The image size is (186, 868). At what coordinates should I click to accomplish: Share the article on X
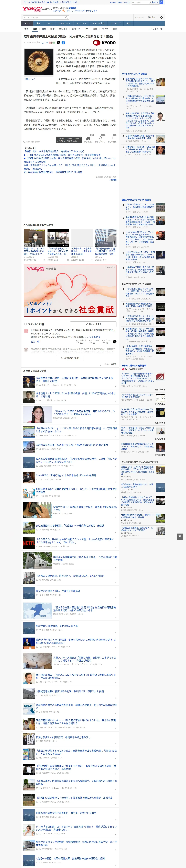(x=59, y=43)
